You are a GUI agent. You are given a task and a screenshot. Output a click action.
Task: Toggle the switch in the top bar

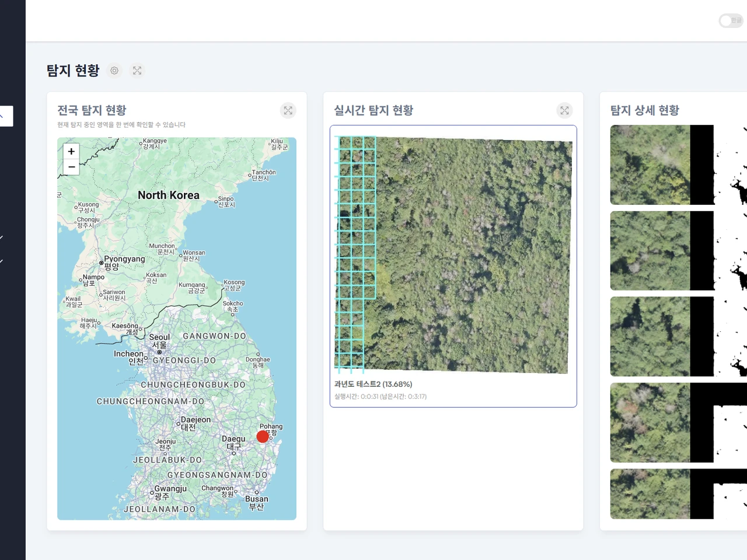click(731, 20)
